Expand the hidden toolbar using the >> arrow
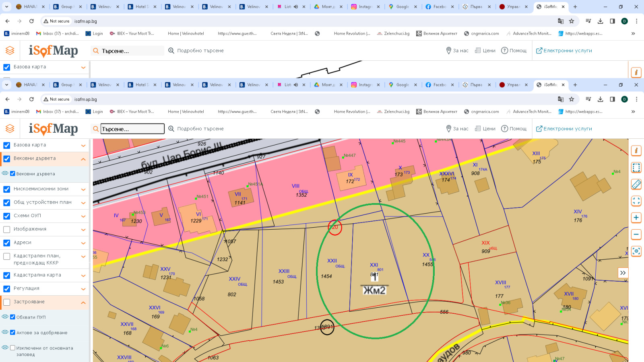644x362 pixels. 623,273
